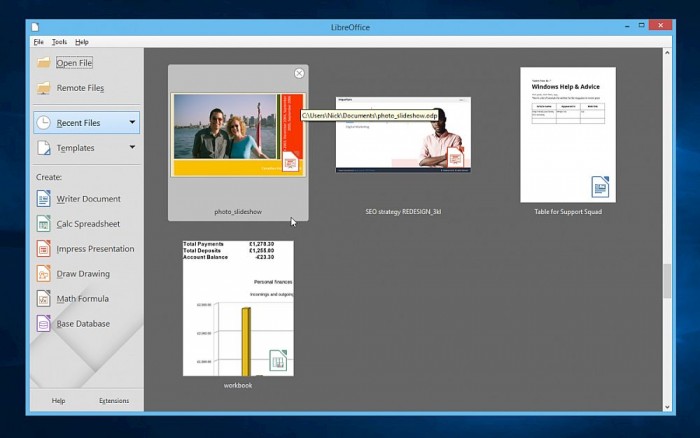Click the Draw Drawing icon
Screen dimensions: 700x438
pos(43,273)
